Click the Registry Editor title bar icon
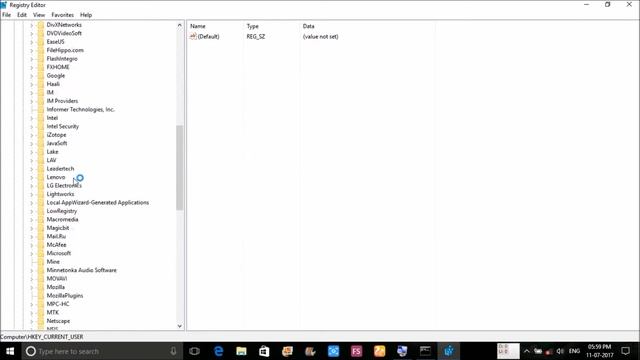The image size is (640, 360). (x=4, y=5)
